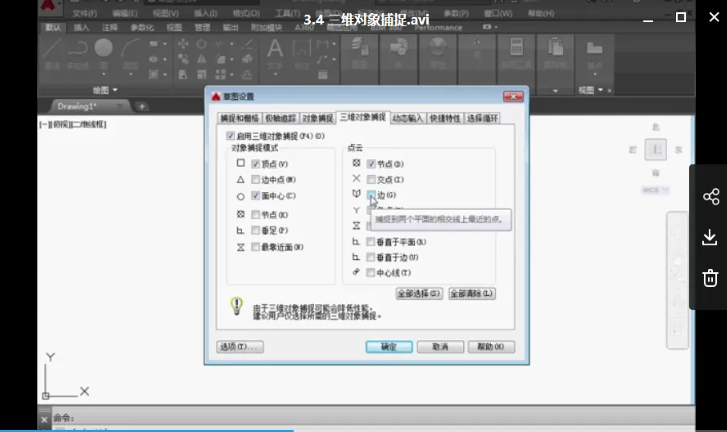Check 垂直于平面(A) perpendicular to plane checkbox
This screenshot has height=432, width=727.
coord(370,241)
